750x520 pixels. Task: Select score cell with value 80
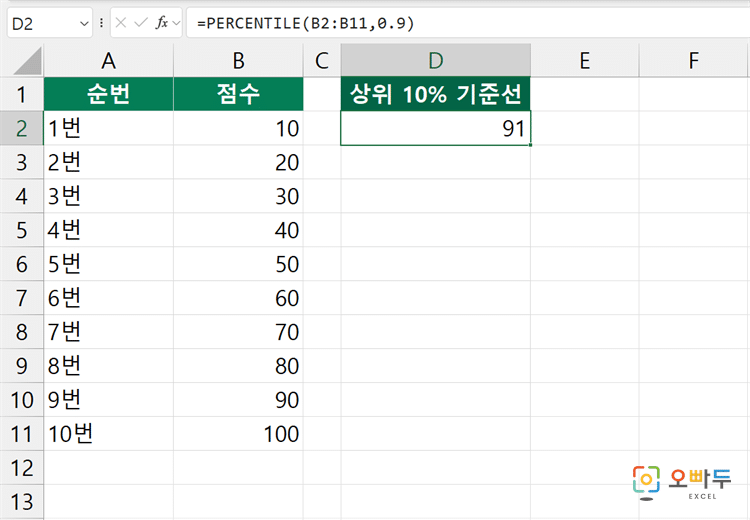(x=238, y=366)
